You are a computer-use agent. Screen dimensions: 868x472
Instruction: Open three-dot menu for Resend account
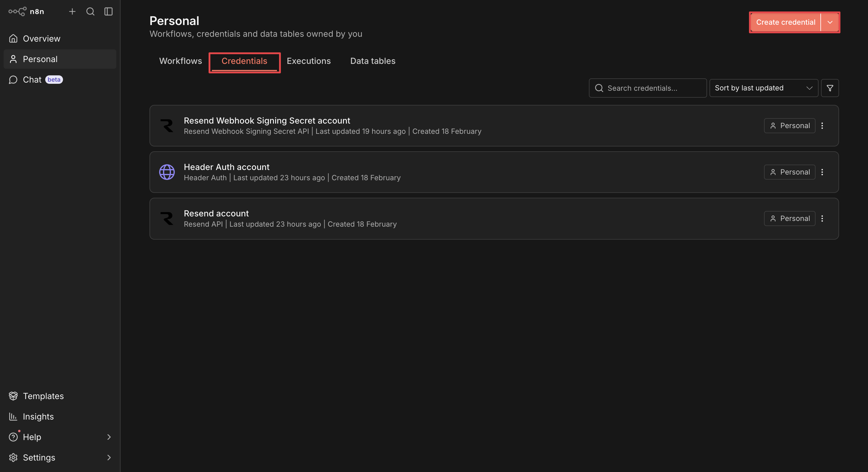(822, 219)
